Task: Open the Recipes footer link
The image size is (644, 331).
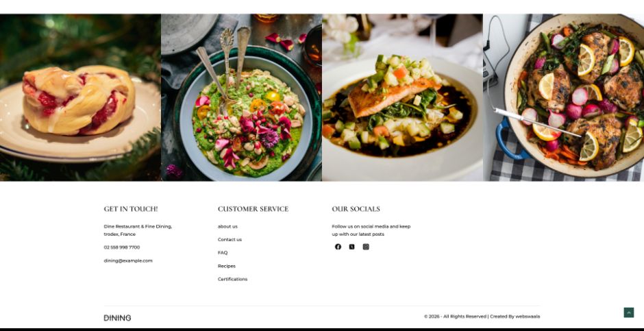Action: point(227,266)
